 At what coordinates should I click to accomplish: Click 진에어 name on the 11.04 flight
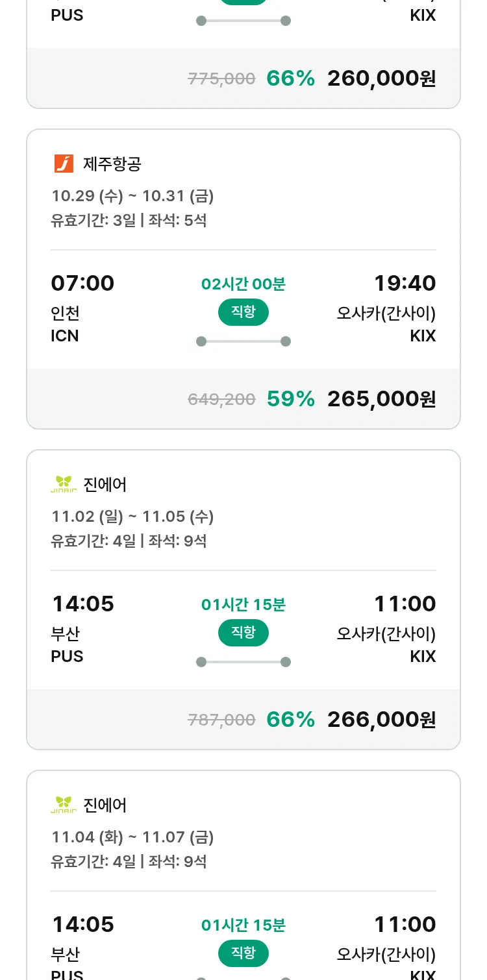point(105,805)
